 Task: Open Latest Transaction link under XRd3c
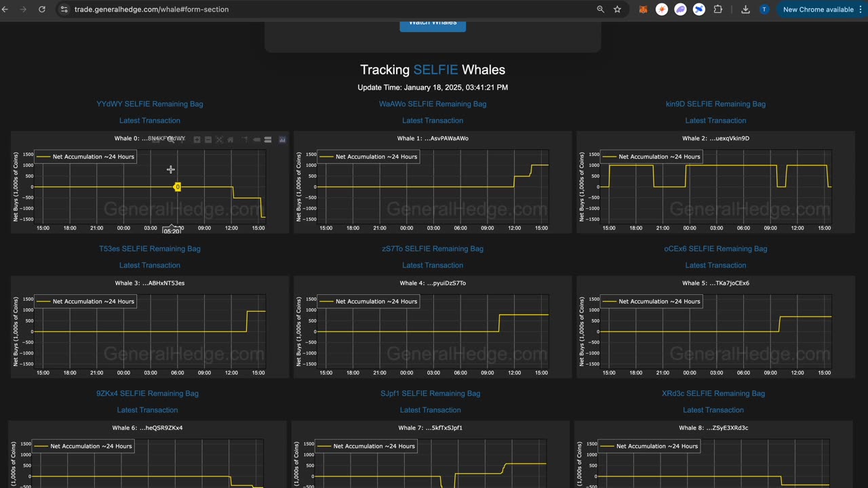[713, 410]
